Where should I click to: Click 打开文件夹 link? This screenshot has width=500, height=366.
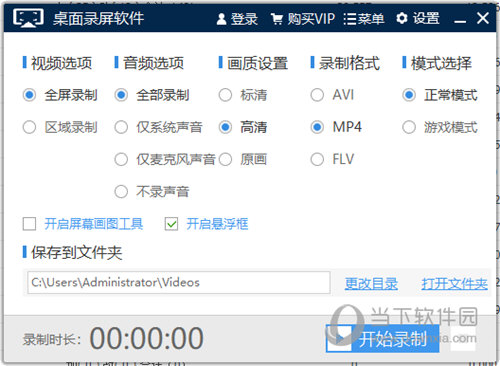(x=454, y=284)
